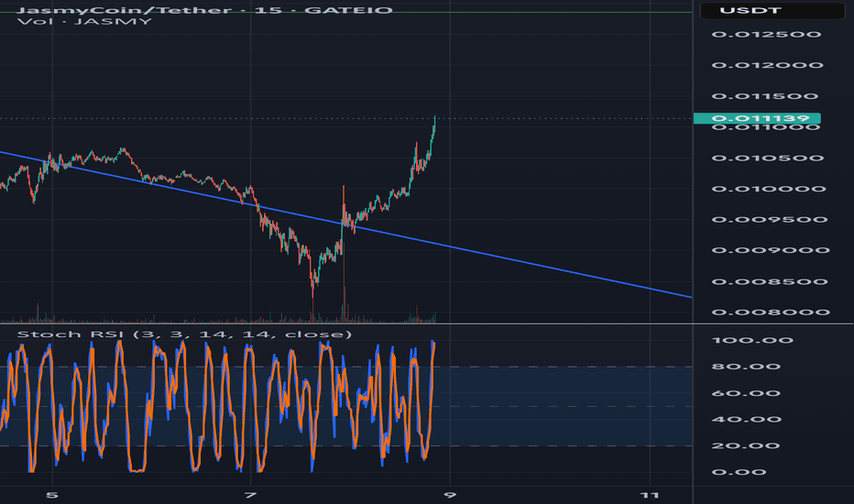The image size is (854, 504).
Task: Click date label 7 on time axis
Action: point(250,495)
